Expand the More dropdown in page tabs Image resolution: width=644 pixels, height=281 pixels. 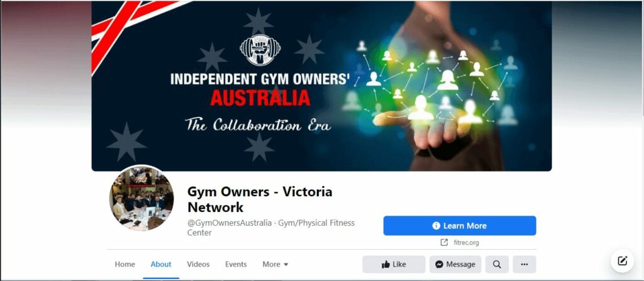tap(275, 264)
